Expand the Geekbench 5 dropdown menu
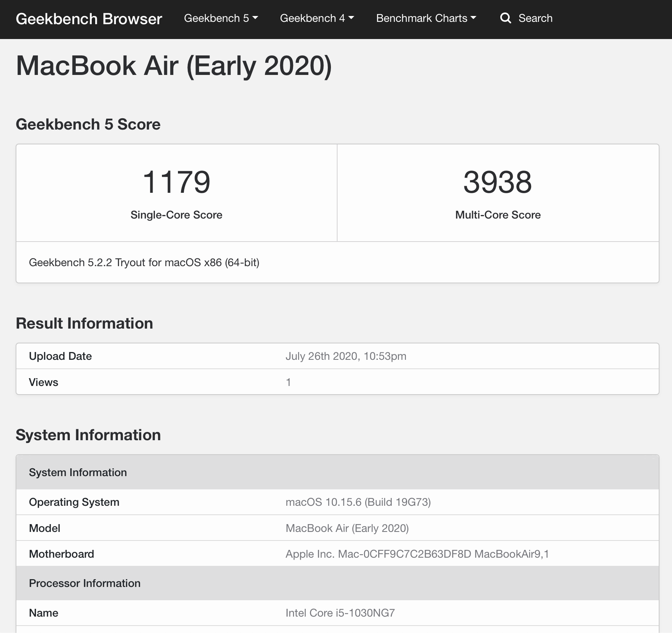This screenshot has height=633, width=672. (221, 18)
